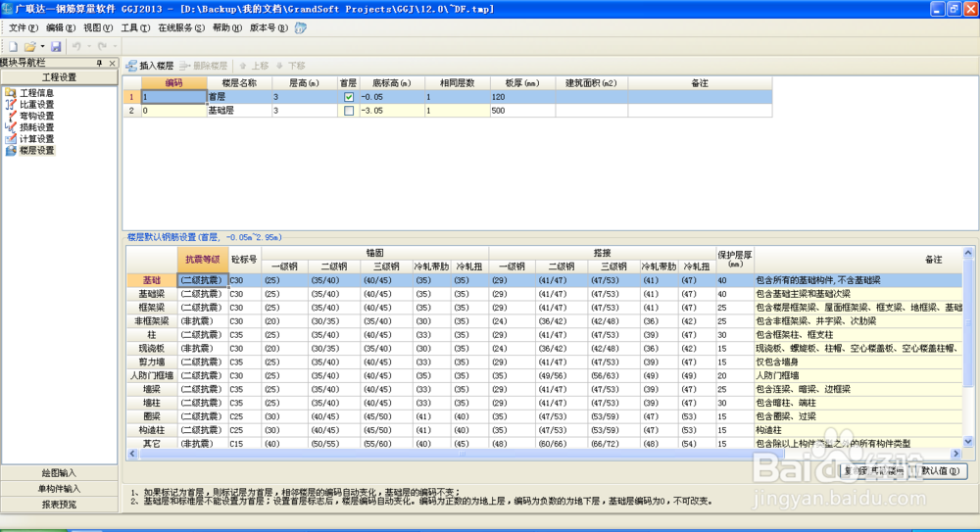Click the 抗震等级 column header
This screenshot has width=980, height=532.
pyautogui.click(x=203, y=260)
